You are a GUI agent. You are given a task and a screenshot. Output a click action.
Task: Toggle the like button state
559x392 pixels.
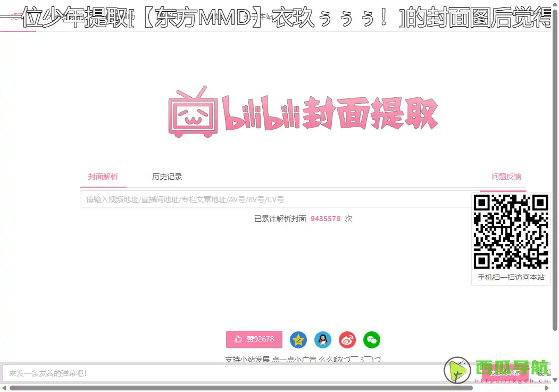coord(254,339)
